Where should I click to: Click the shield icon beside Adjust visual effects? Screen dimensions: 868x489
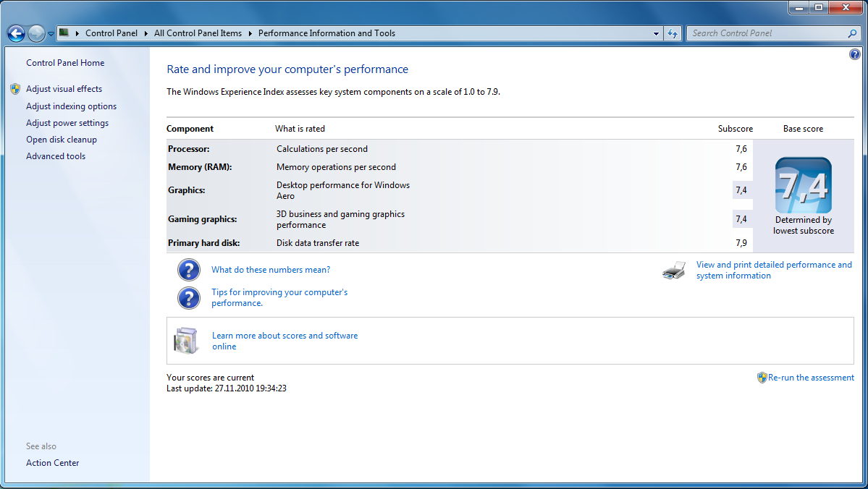(x=15, y=89)
